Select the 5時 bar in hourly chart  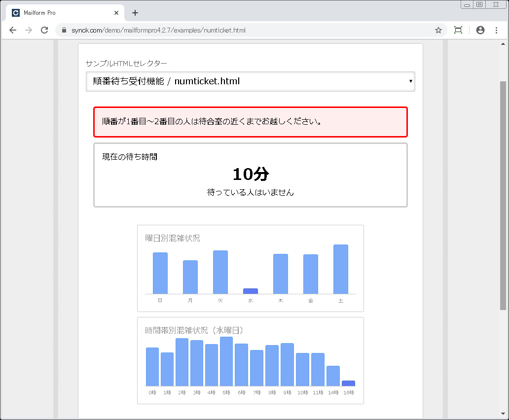tap(226, 361)
